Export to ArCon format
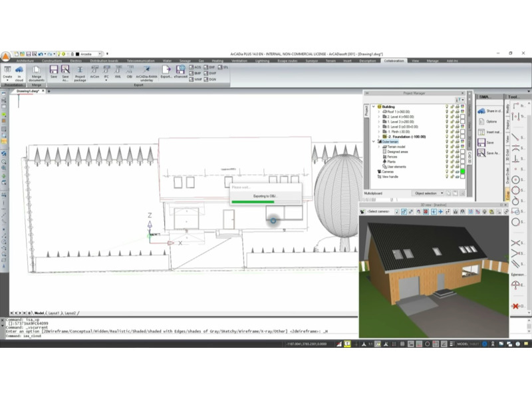This screenshot has width=532, height=399. (94, 72)
